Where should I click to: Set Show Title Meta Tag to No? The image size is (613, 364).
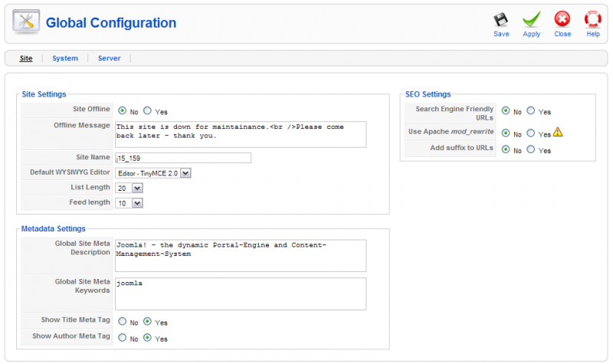(x=122, y=321)
